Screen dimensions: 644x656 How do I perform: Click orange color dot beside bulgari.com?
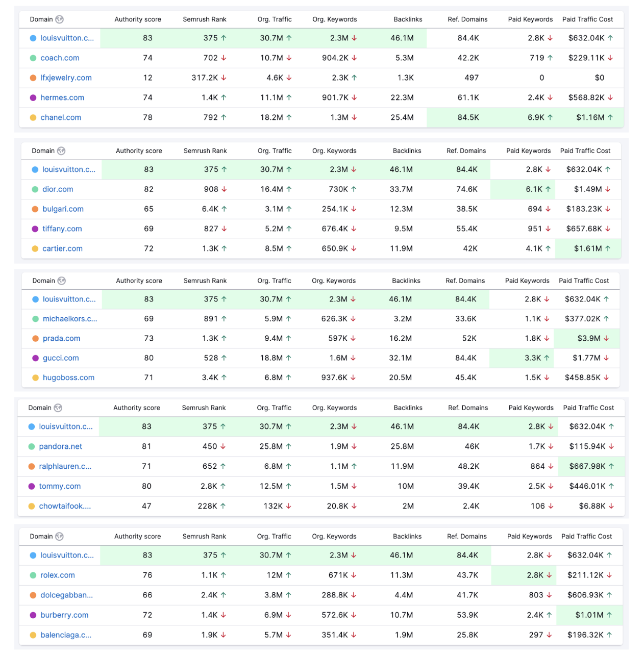click(x=35, y=209)
